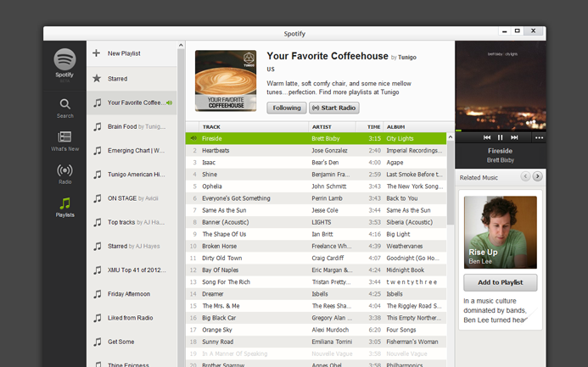Image resolution: width=588 pixels, height=367 pixels.
Task: Click Start Radio button
Action: [334, 108]
